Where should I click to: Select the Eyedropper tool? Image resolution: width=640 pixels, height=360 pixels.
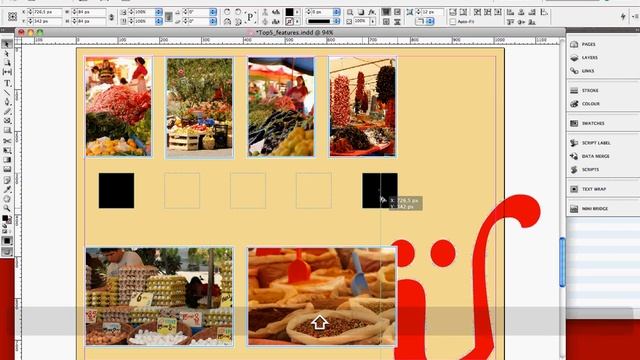point(7,189)
